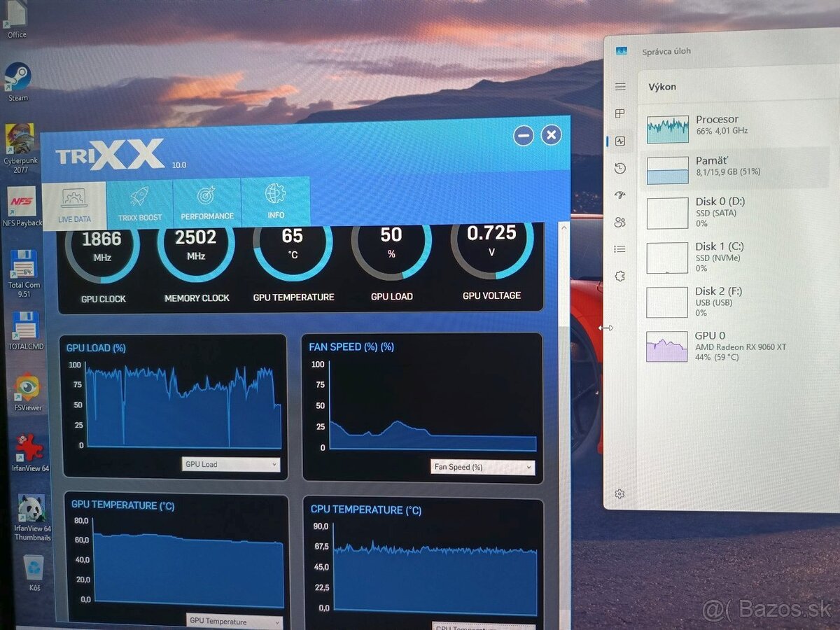Open the Steam desktop shortcut

17,78
